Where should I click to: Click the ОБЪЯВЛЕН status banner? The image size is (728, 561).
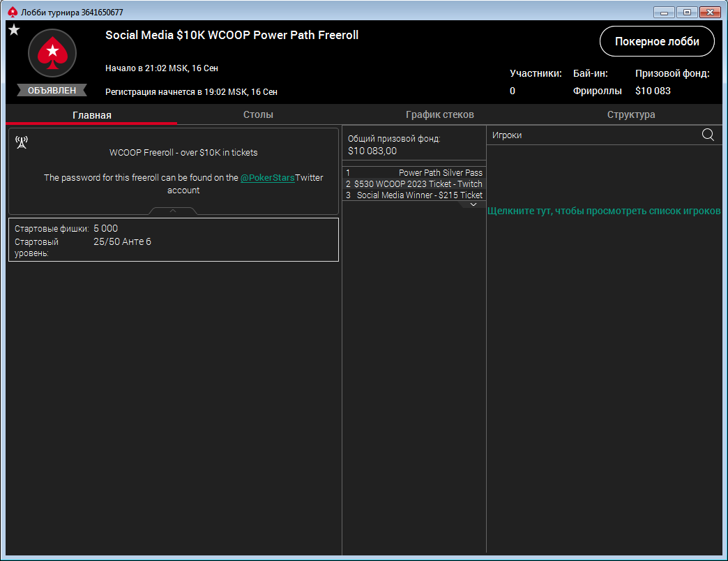[x=52, y=90]
